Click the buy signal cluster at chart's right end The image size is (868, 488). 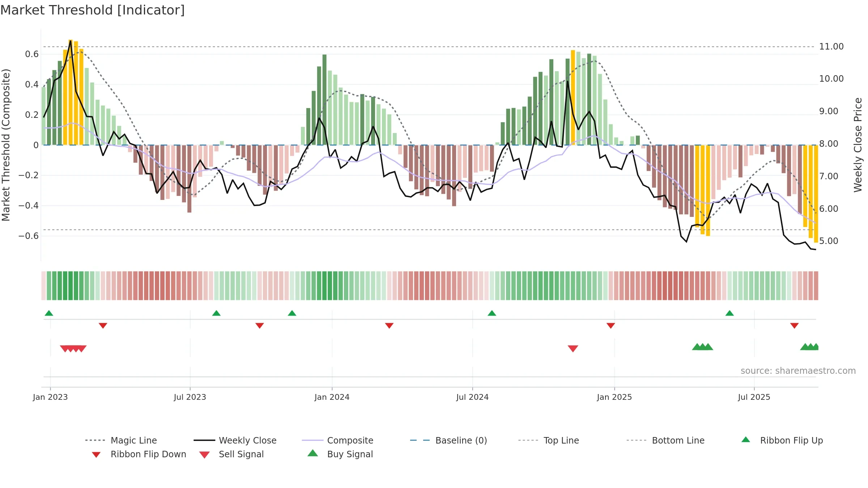809,347
